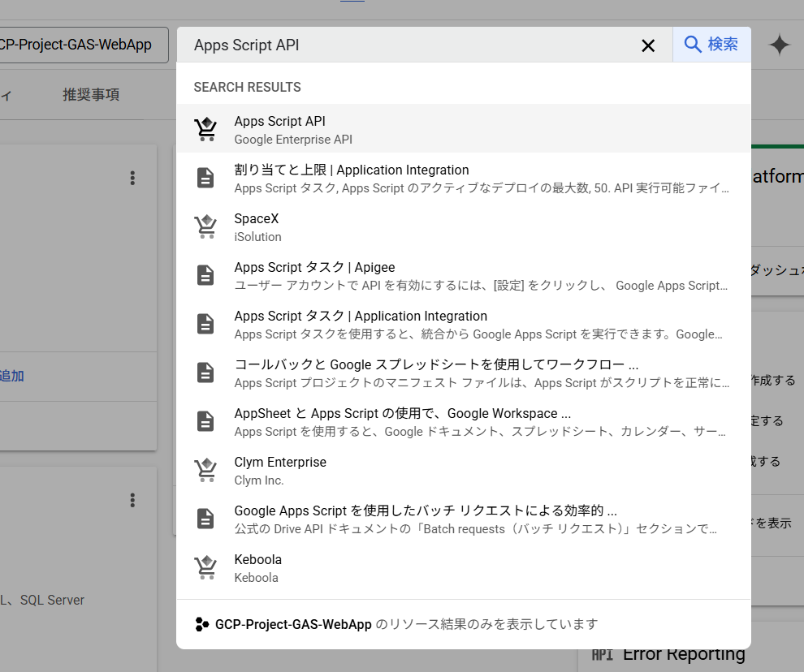Click the 検索 search button
Viewport: 804px width, 672px height.
pos(711,45)
